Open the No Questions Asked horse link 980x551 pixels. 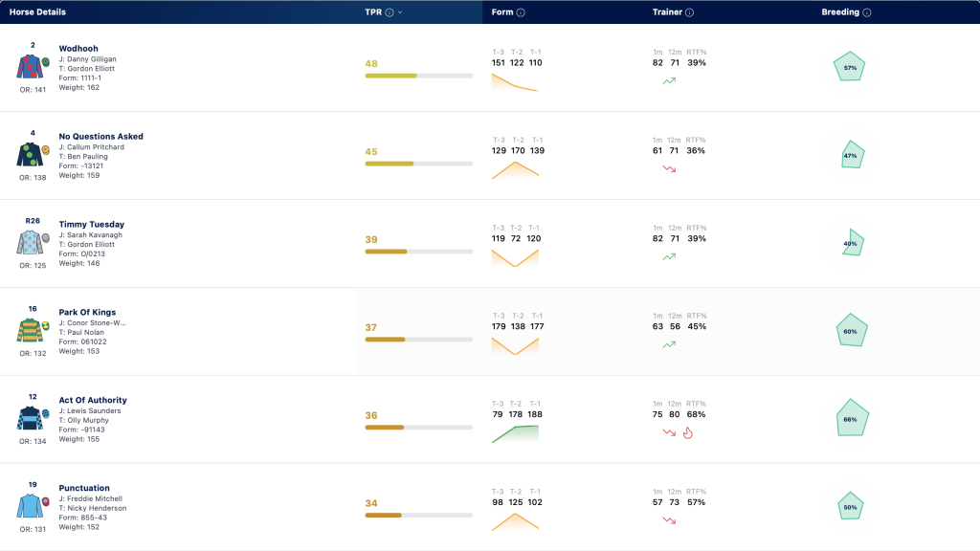(x=100, y=136)
